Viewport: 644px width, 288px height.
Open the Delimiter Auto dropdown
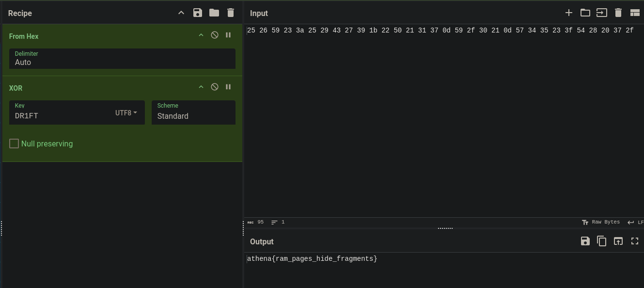click(x=122, y=59)
